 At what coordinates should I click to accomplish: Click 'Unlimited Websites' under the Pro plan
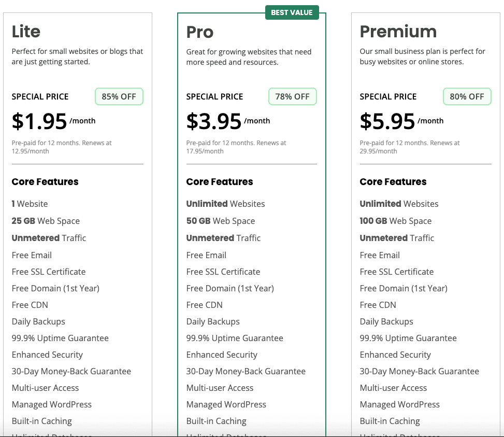click(x=226, y=204)
